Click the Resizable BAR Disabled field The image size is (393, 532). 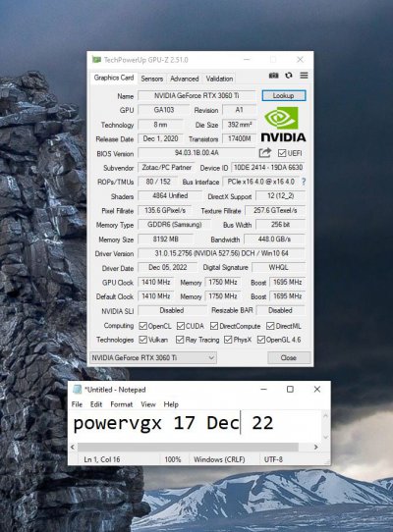point(281,310)
